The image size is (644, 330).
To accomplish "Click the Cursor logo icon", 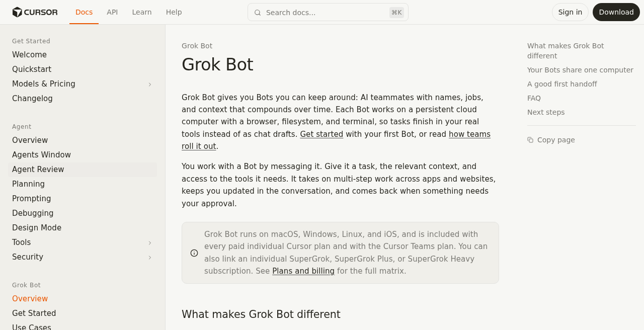I will (x=17, y=12).
